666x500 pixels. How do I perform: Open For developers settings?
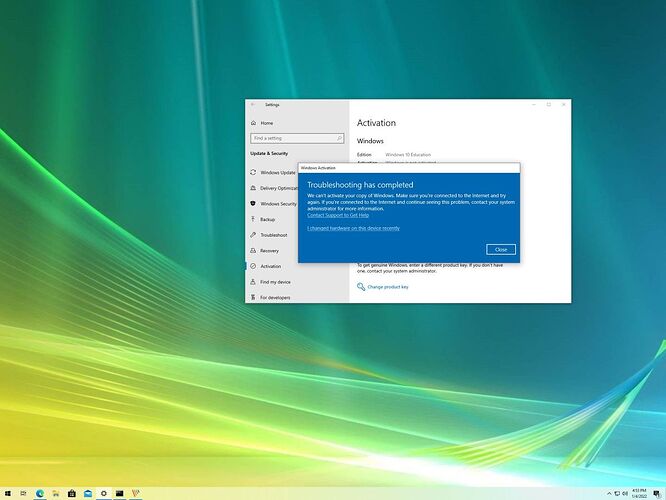(275, 297)
